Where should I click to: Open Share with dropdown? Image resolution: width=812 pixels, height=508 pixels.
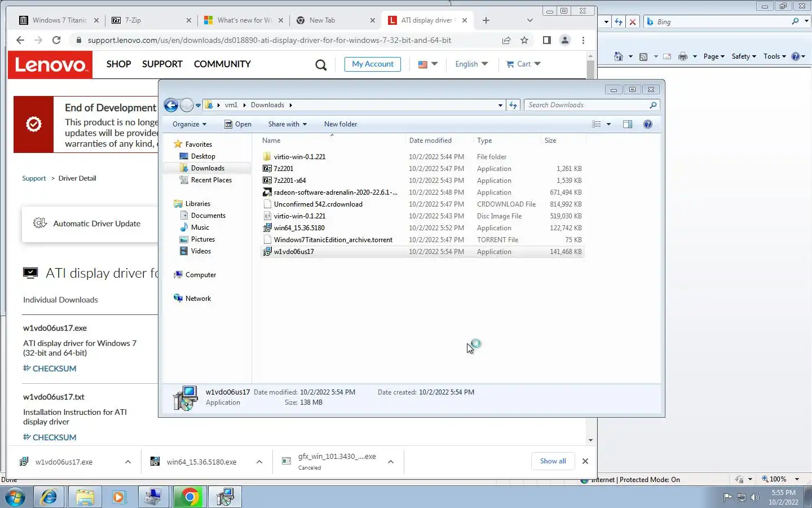288,124
